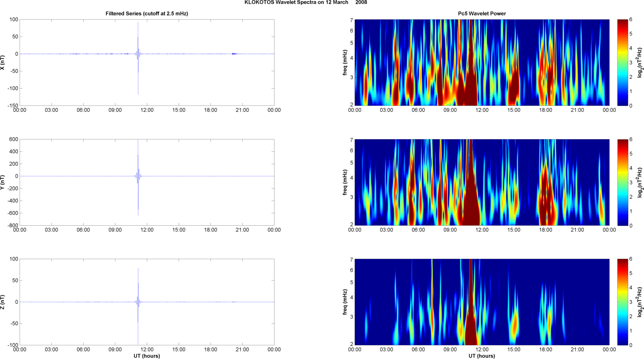Click the large spike in the Z series plot
Viewport: 644px width, 359px height.
(138, 306)
